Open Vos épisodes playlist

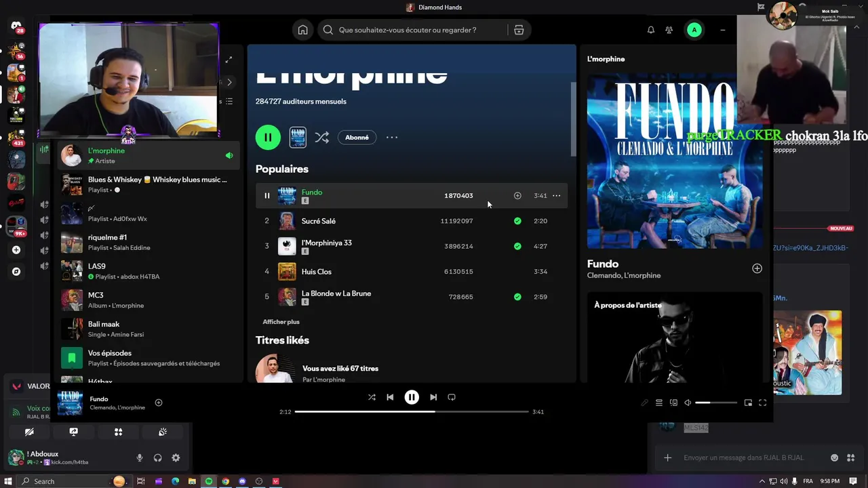click(149, 357)
